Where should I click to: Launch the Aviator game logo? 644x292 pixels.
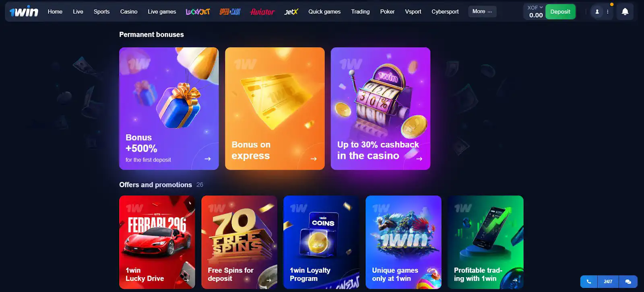[x=262, y=12]
